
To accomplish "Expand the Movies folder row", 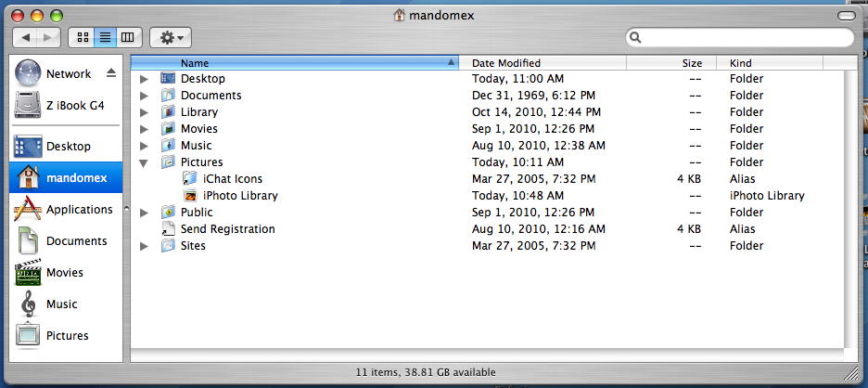I will [x=144, y=129].
